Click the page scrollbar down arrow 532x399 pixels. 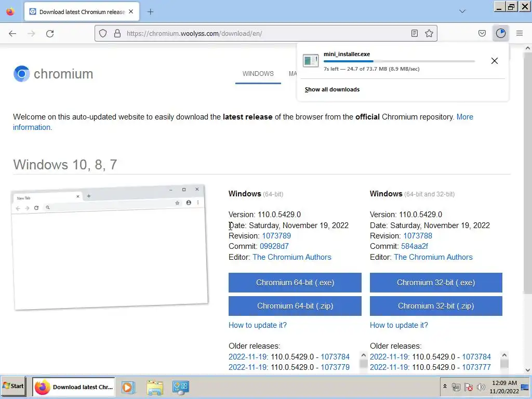coord(528,370)
